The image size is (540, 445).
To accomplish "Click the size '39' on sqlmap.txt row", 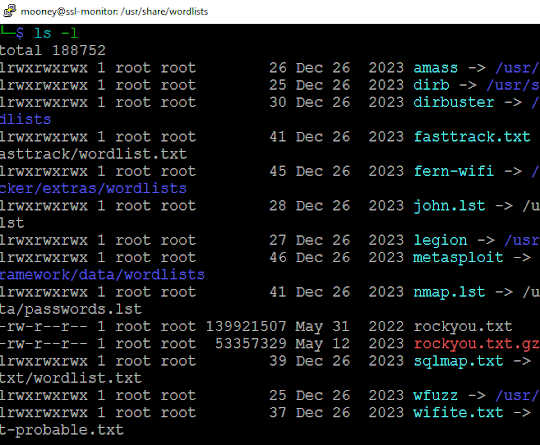I will coord(278,361).
